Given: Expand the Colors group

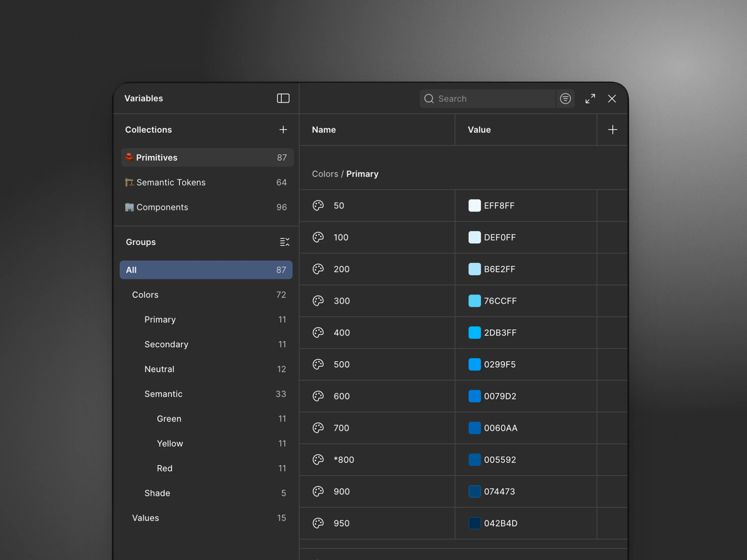Looking at the screenshot, I should [145, 295].
